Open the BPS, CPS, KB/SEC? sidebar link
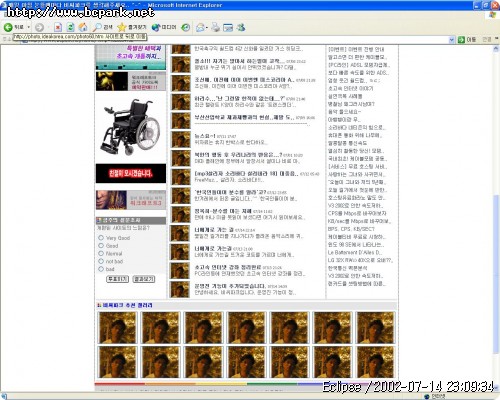This screenshot has height=400, width=500. tap(351, 229)
